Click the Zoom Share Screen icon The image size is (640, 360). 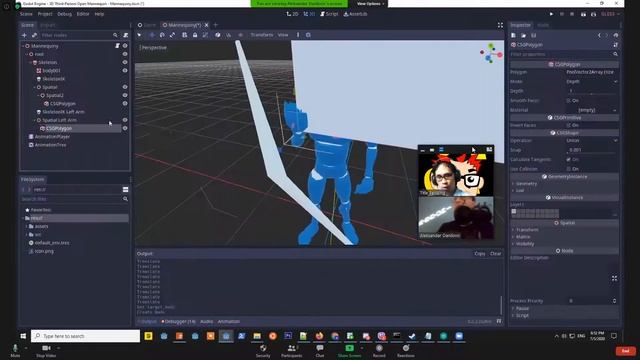[x=349, y=349]
